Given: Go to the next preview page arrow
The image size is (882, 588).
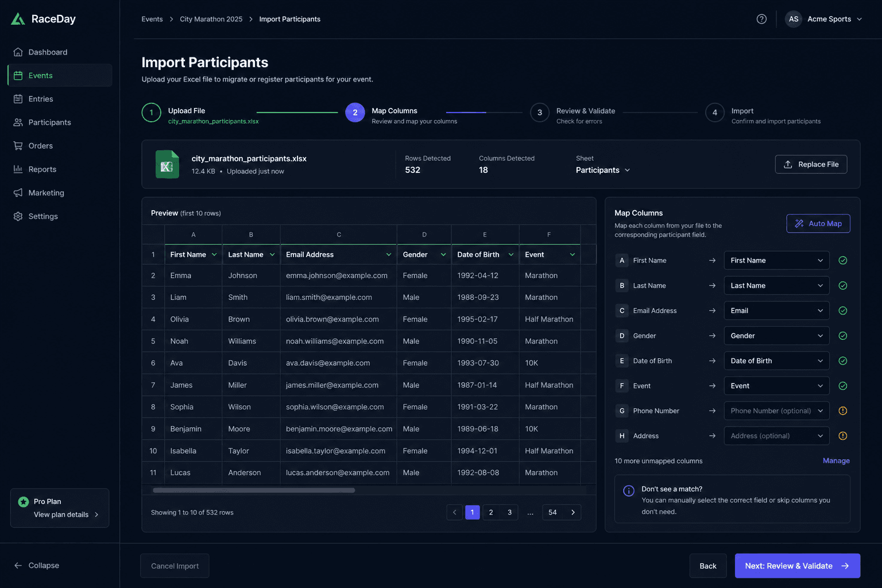Looking at the screenshot, I should pos(573,512).
